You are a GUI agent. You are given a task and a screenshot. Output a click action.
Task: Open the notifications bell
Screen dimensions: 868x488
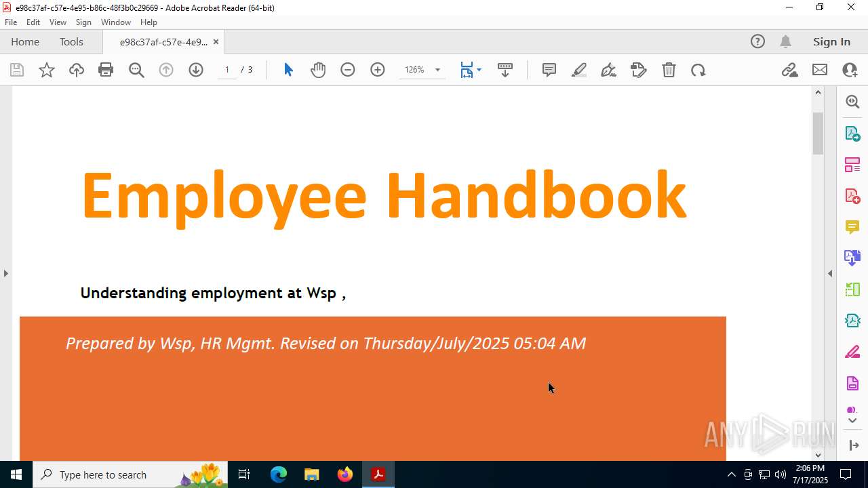pyautogui.click(x=785, y=41)
